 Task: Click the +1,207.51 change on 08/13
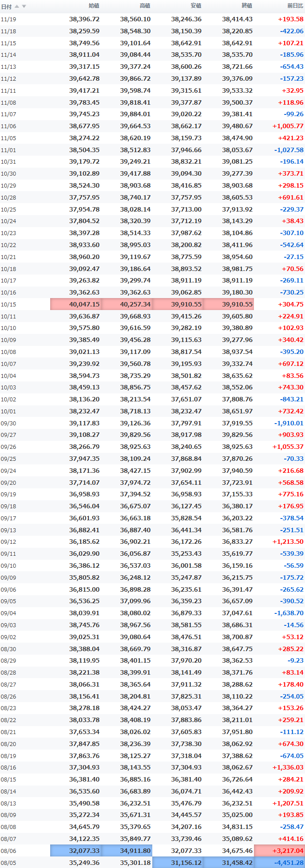pos(288,803)
